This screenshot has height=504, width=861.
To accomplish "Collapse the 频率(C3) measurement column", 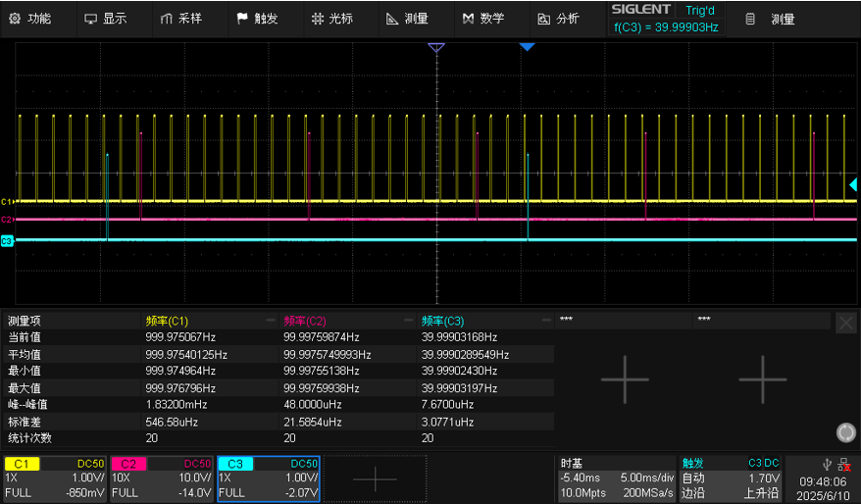I will (546, 320).
